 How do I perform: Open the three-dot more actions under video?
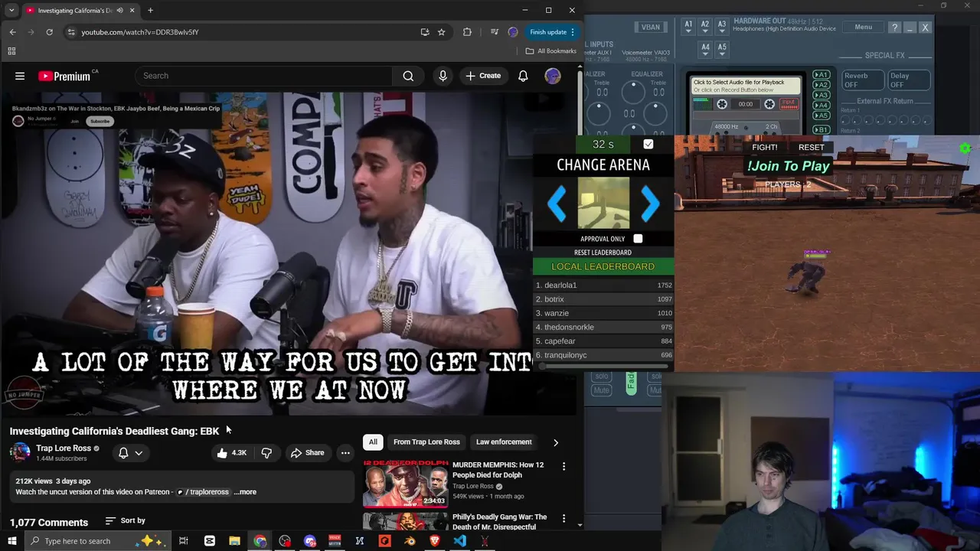[345, 452]
